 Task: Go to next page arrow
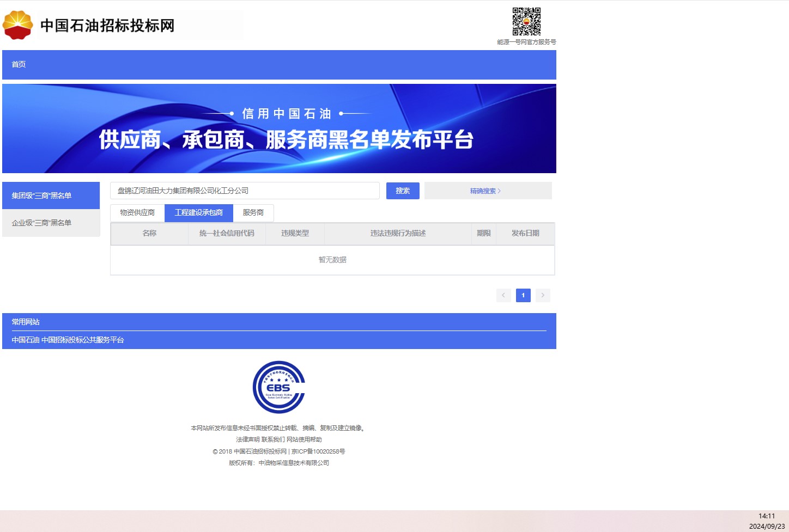pyautogui.click(x=543, y=295)
